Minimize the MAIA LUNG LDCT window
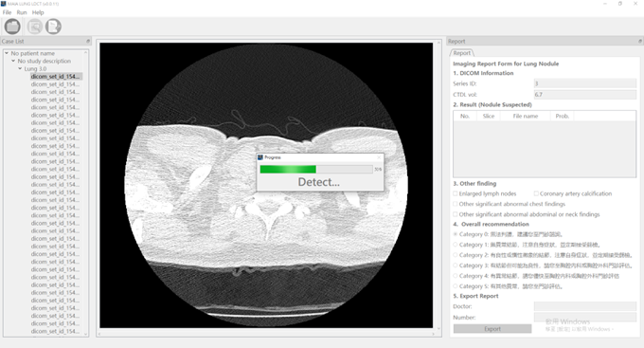Screen dimensions: 644x348 click(605, 3)
